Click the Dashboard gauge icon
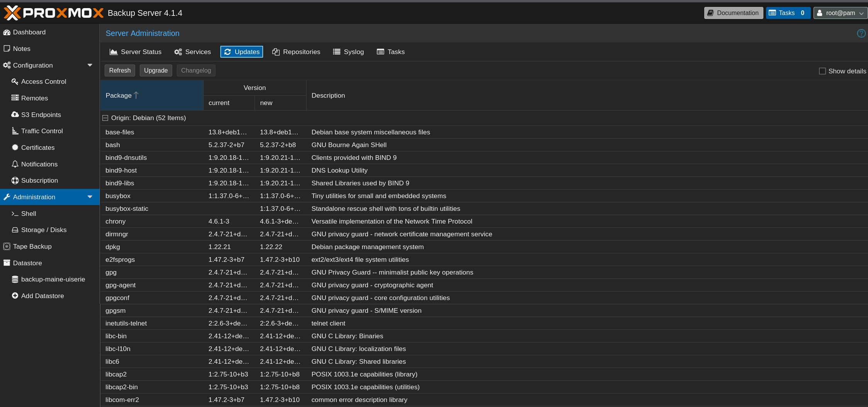Screen dimensions: 868x407 coord(7,32)
